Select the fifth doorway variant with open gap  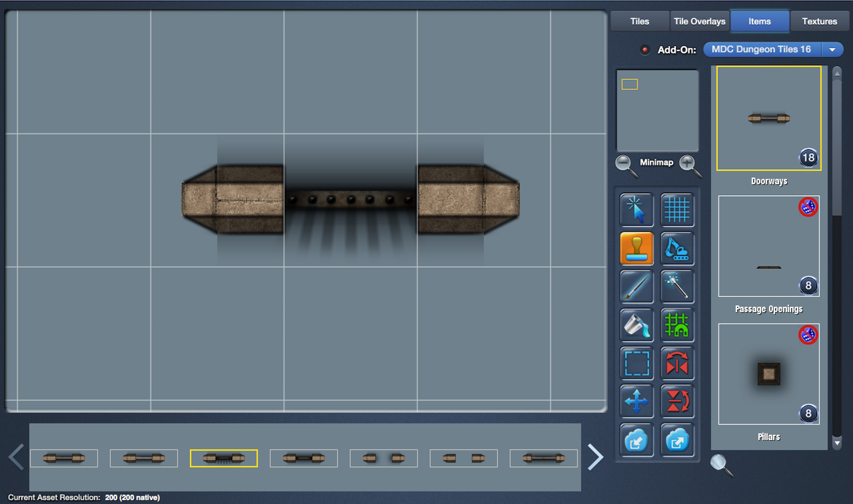coord(384,458)
